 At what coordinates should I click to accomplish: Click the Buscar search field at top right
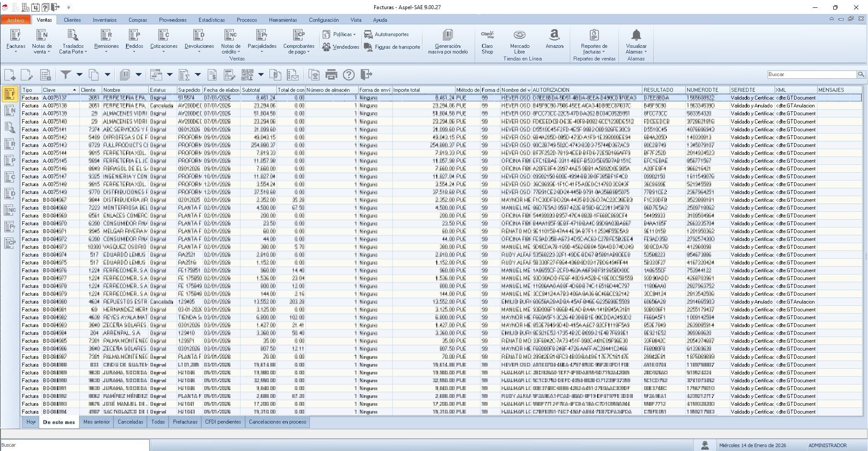[x=811, y=75]
